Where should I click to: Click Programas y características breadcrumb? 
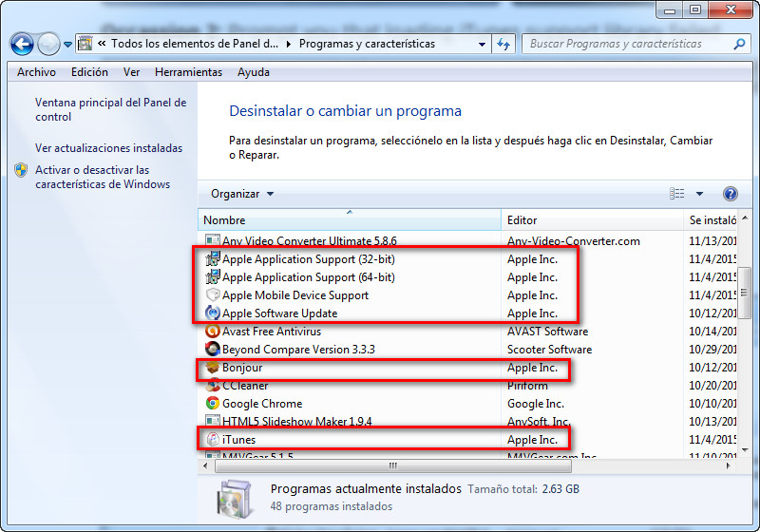coord(367,44)
